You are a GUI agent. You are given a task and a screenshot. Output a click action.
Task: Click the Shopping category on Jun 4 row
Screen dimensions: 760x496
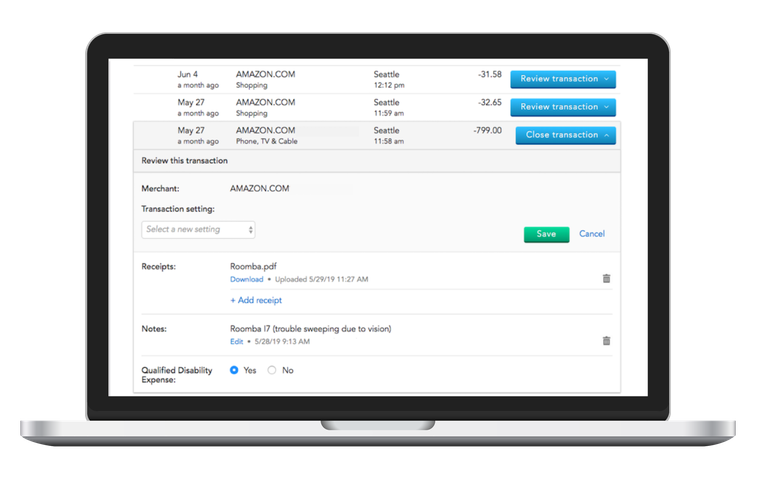coord(252,85)
